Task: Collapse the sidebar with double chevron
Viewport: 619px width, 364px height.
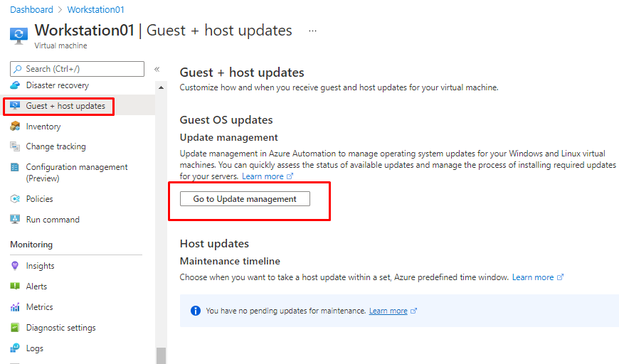Action: [157, 69]
